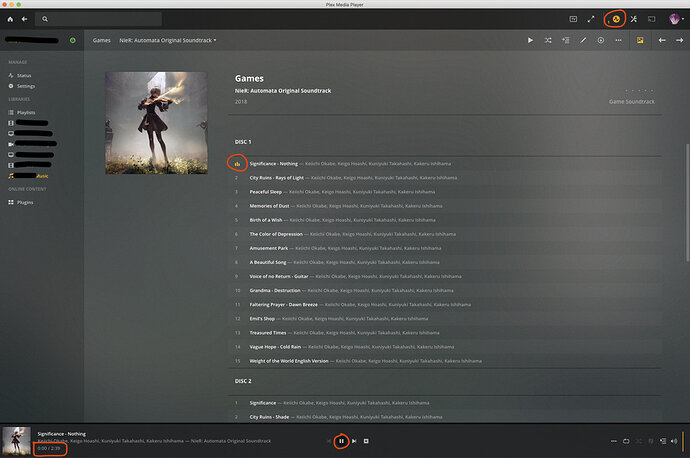Click the now-playing thumbnail in player bar

16,441
